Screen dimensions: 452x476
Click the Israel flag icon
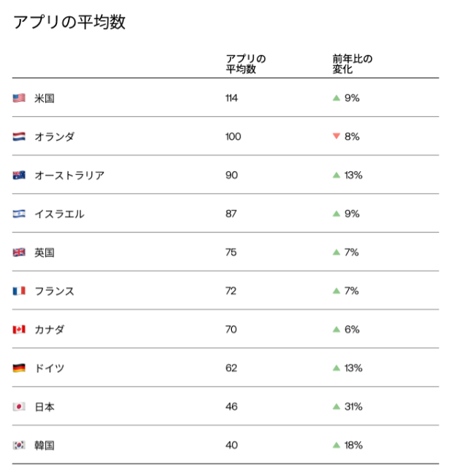19,214
